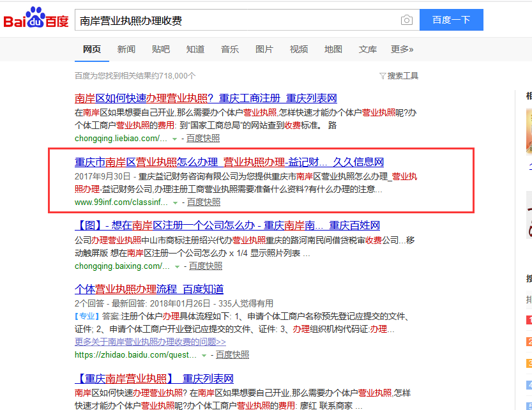Image resolution: width=532 pixels, height=410 pixels.
Task: Click the camera icon for image search
Action: pos(407,20)
